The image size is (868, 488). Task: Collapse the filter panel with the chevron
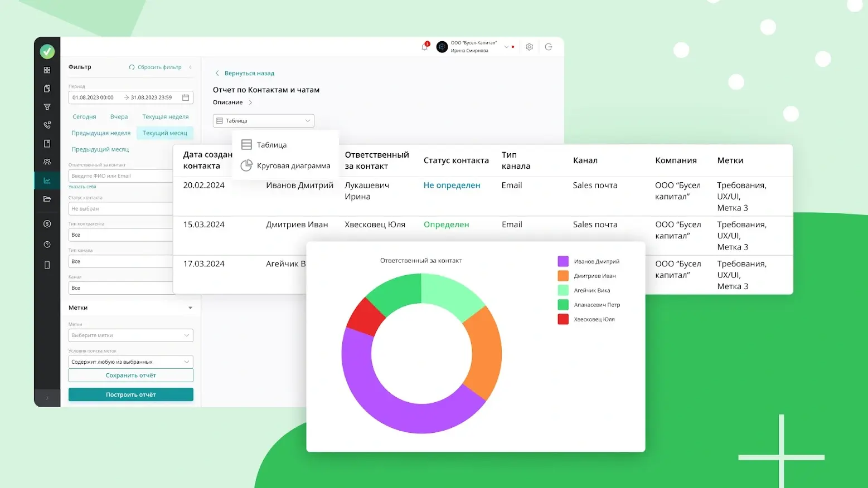[191, 67]
